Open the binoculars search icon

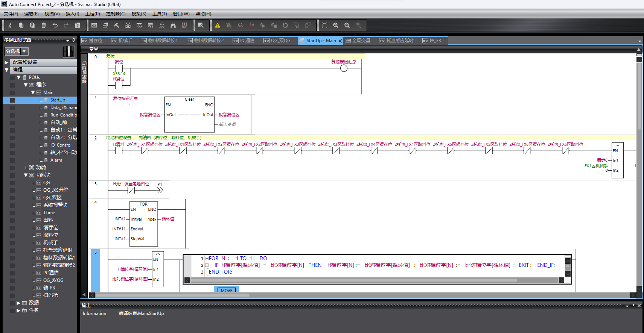[x=173, y=25]
